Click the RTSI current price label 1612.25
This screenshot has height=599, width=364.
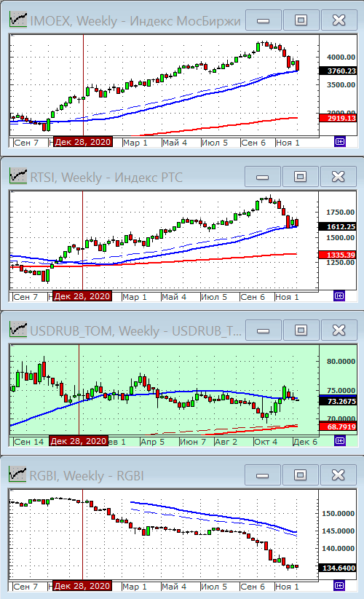[337, 226]
